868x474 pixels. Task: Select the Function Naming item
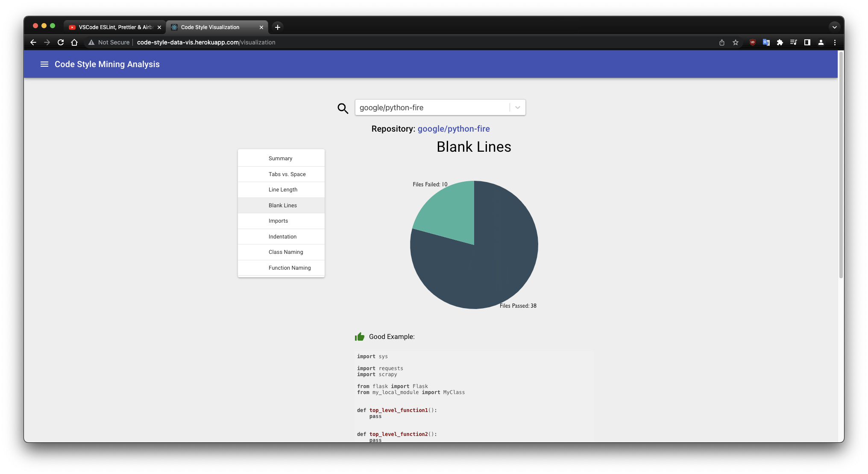[289, 268]
